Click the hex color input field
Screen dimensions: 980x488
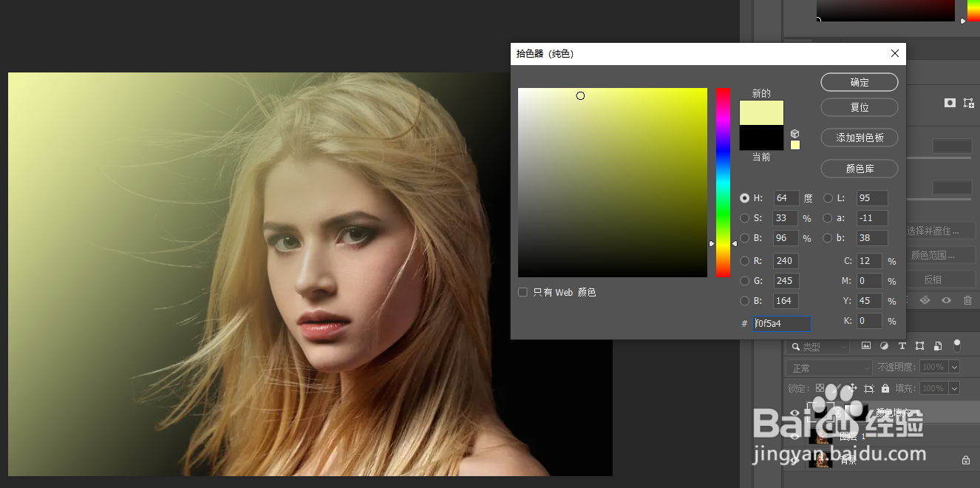(782, 324)
